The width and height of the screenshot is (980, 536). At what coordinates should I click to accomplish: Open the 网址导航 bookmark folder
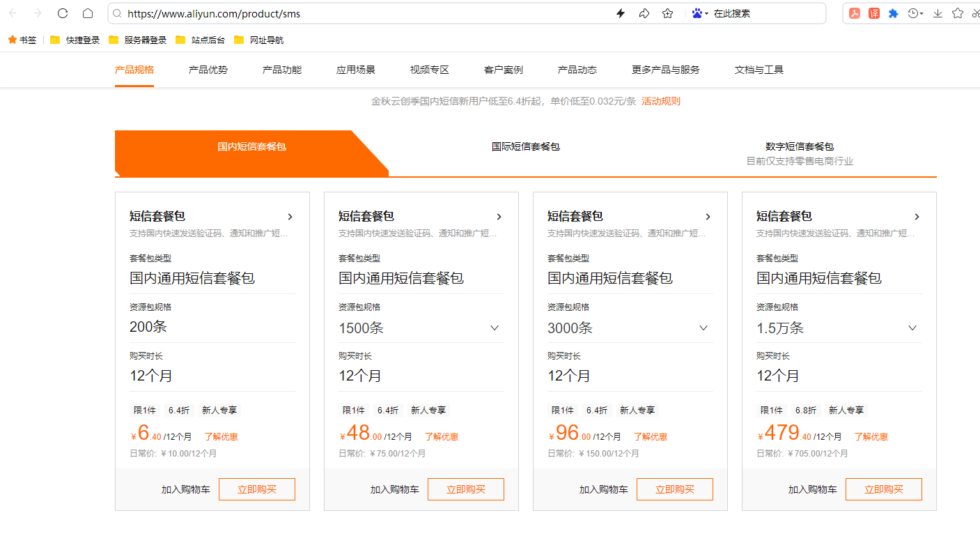[259, 40]
